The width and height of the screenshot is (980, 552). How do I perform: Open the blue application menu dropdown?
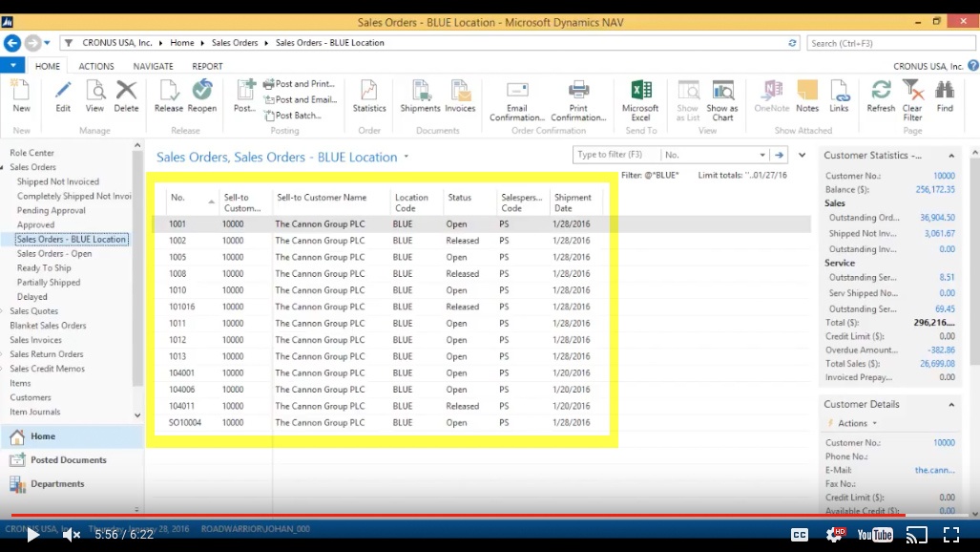[x=12, y=65]
